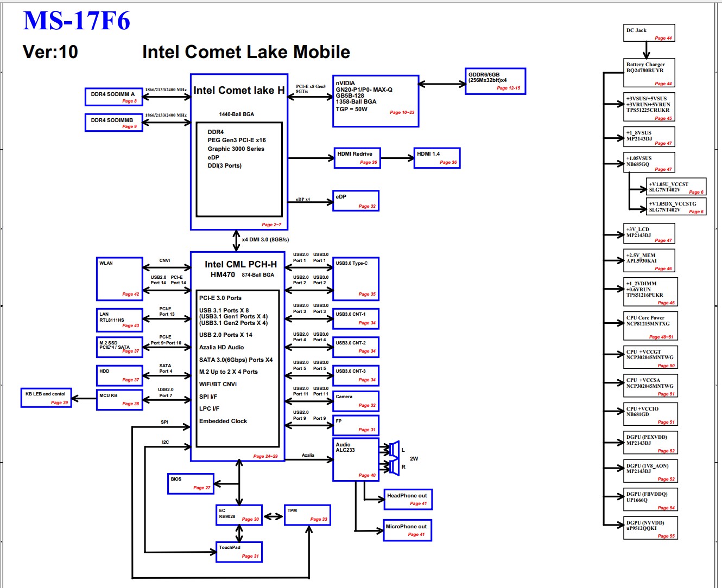Select the Camera block
The height and width of the screenshot is (588, 722).
(356, 401)
